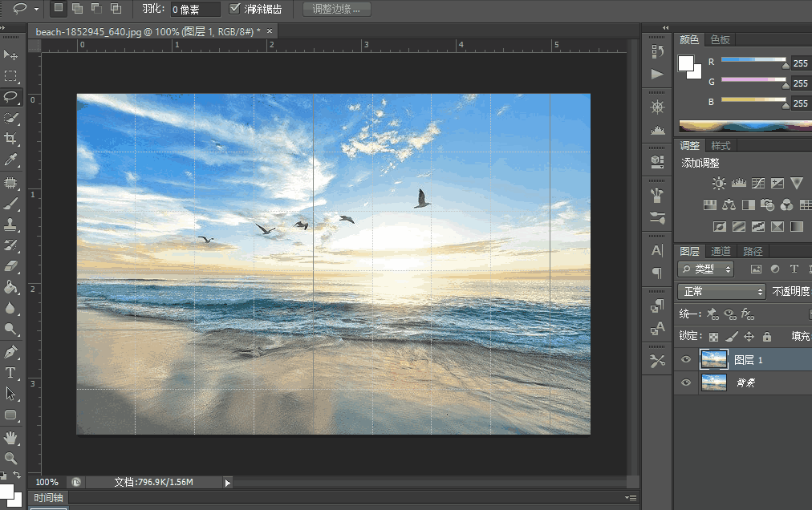Image resolution: width=812 pixels, height=510 pixels.
Task: Switch to the 色板 tab
Action: tap(720, 40)
